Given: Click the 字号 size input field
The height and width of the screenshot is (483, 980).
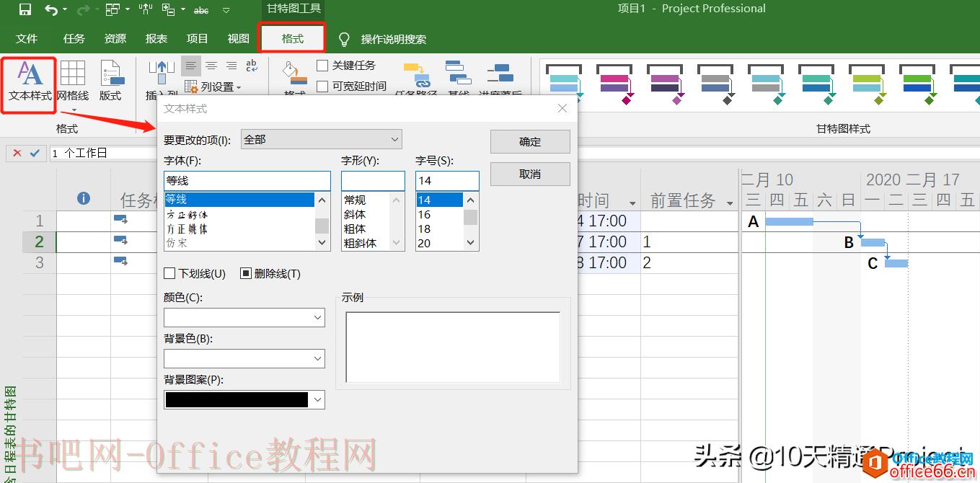Looking at the screenshot, I should pos(447,181).
